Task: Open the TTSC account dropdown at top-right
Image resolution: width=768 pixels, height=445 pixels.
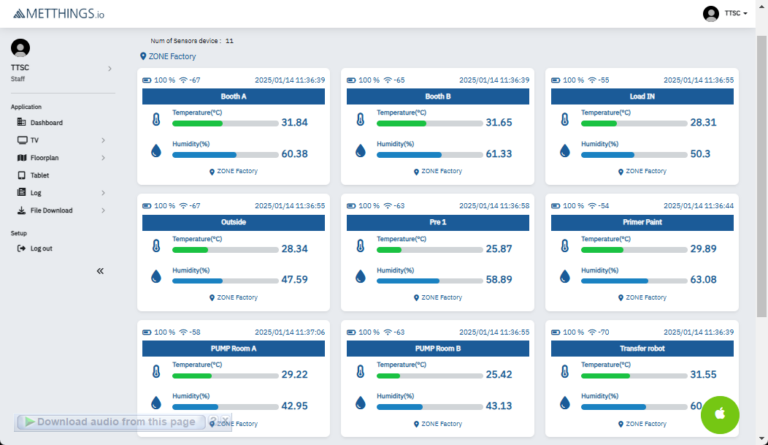Action: click(x=726, y=13)
